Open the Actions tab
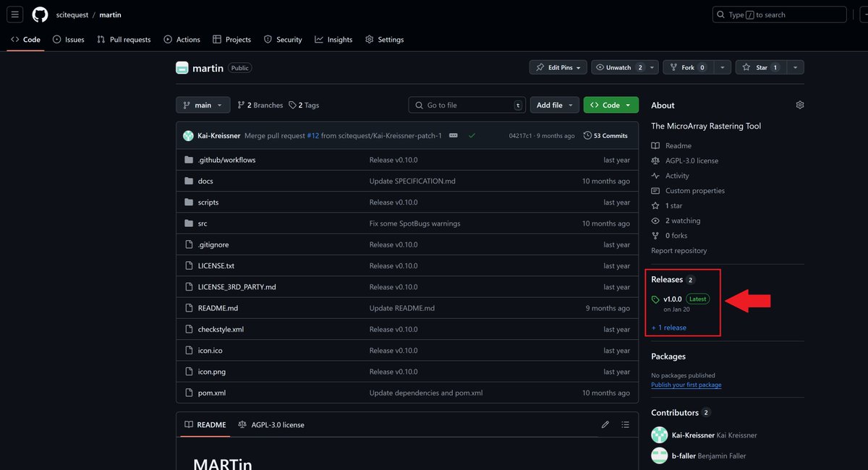 coord(182,40)
